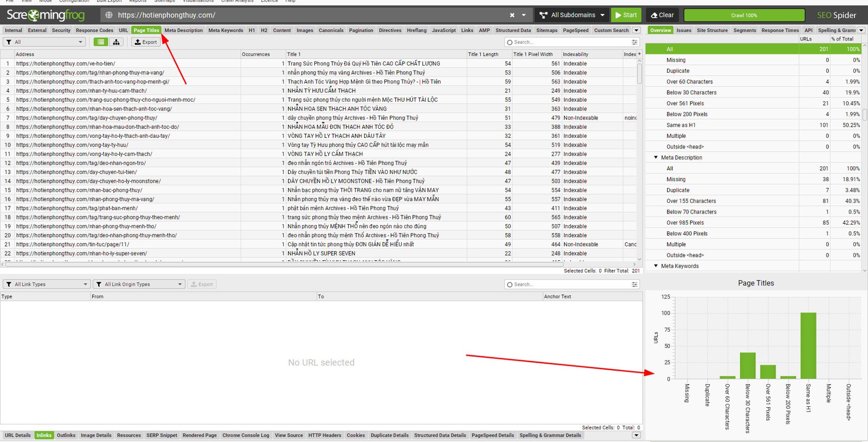
Task: Click the Same as H1 chart bar
Action: coord(808,346)
